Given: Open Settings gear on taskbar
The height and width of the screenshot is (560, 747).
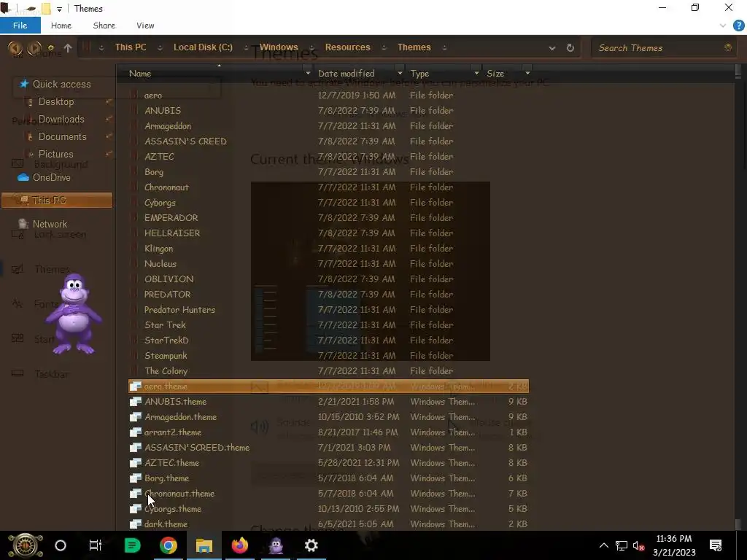Looking at the screenshot, I should tap(311, 545).
